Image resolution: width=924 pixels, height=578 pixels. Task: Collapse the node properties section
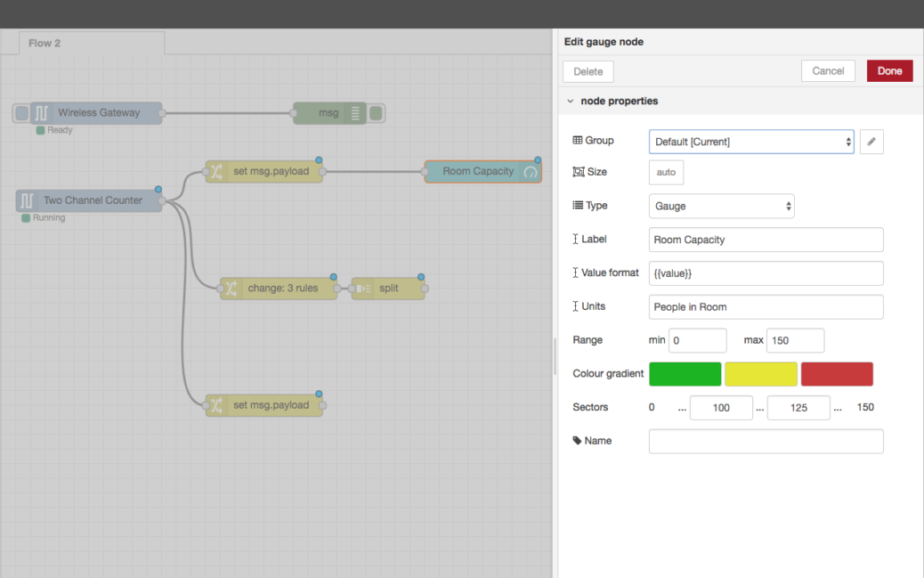pyautogui.click(x=570, y=101)
